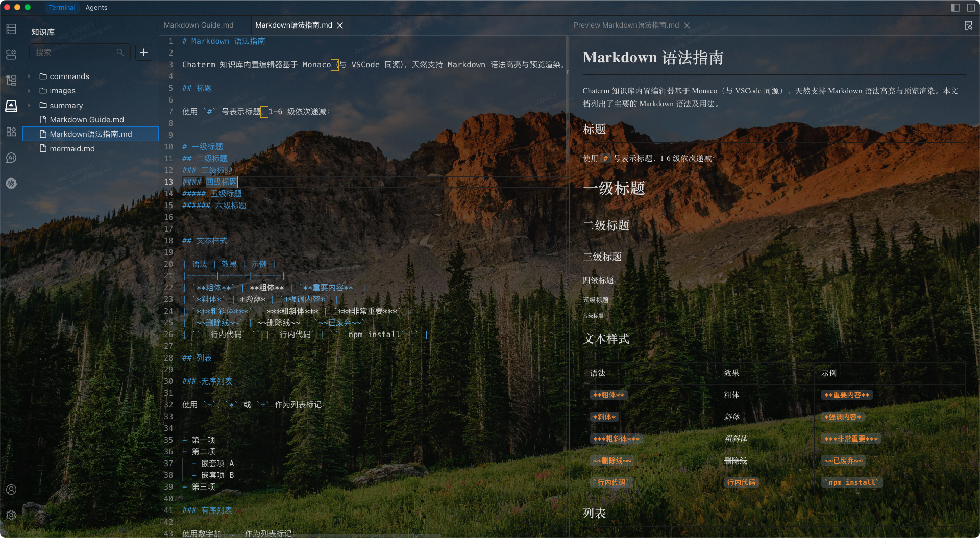Close the Preview Markdown语法指南.md tab
This screenshot has width=980, height=538.
[x=687, y=25]
